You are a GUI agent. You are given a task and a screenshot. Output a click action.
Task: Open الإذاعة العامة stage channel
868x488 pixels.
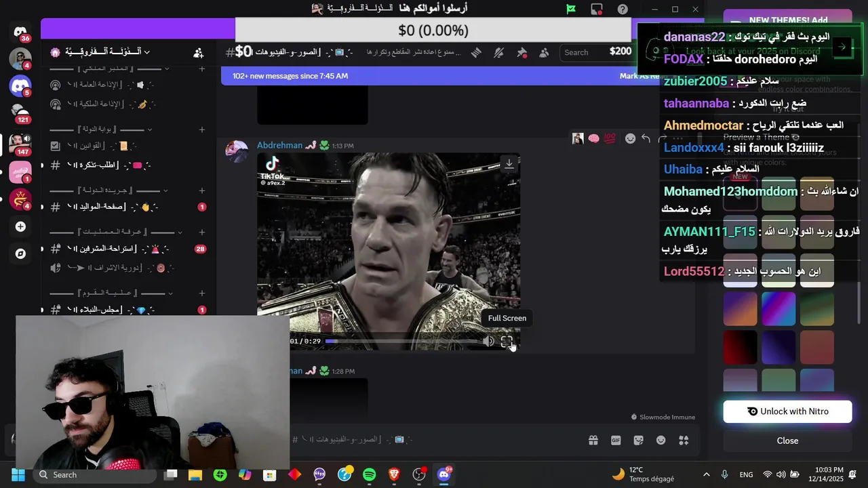point(129,85)
